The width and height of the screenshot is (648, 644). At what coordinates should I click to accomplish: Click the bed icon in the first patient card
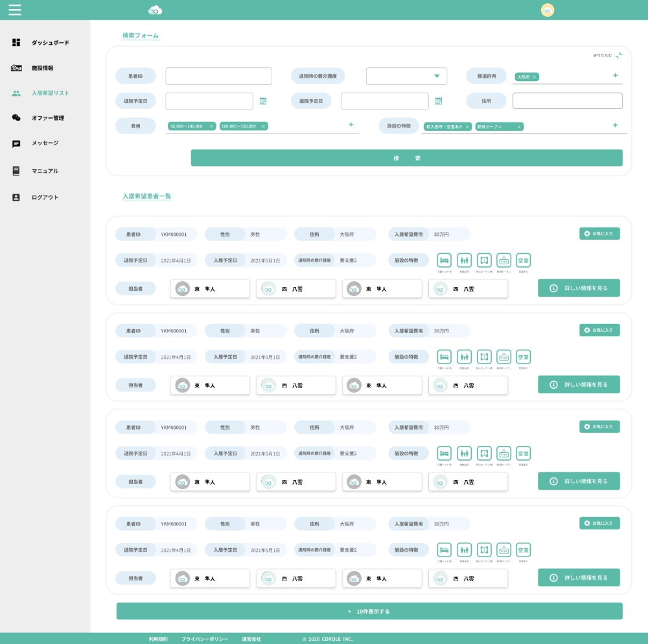pyautogui.click(x=444, y=260)
